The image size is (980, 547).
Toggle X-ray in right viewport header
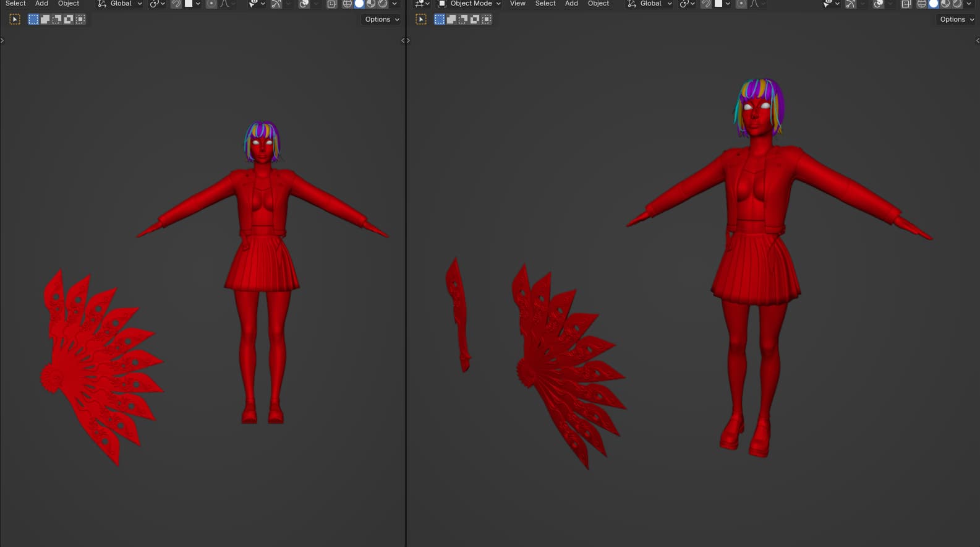pyautogui.click(x=906, y=4)
